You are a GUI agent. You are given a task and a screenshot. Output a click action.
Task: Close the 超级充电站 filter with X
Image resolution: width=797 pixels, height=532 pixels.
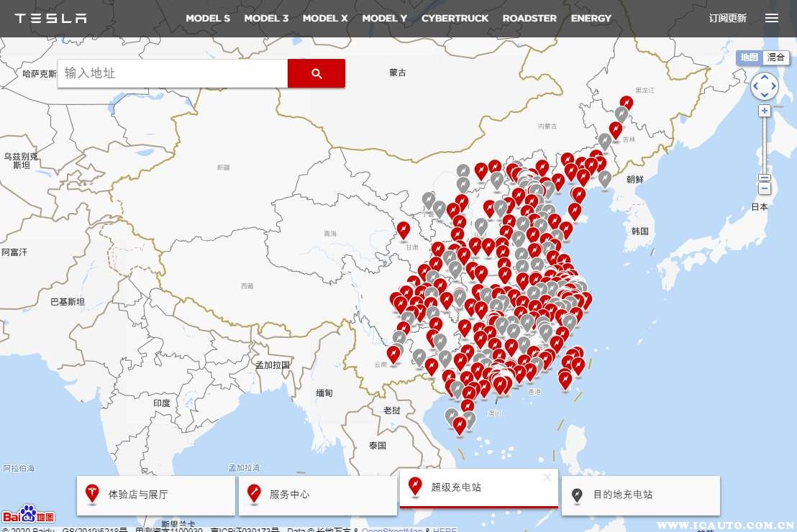tap(547, 477)
